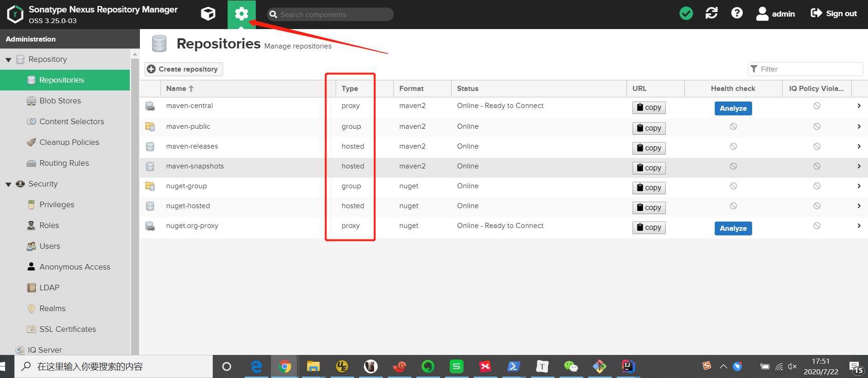Copy URL of nuget.org-proxy
This screenshot has width=868, height=378.
pos(649,228)
